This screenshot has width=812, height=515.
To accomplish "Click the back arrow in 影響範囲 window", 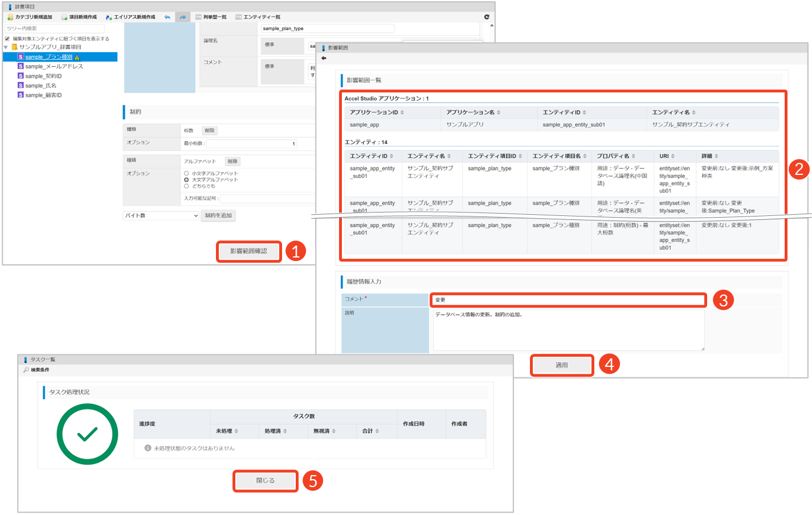I will pyautogui.click(x=324, y=58).
